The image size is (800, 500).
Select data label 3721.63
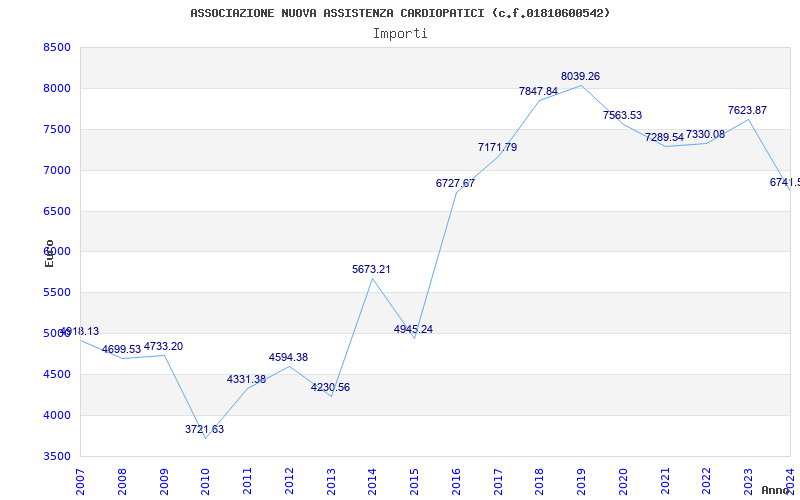[x=205, y=430]
